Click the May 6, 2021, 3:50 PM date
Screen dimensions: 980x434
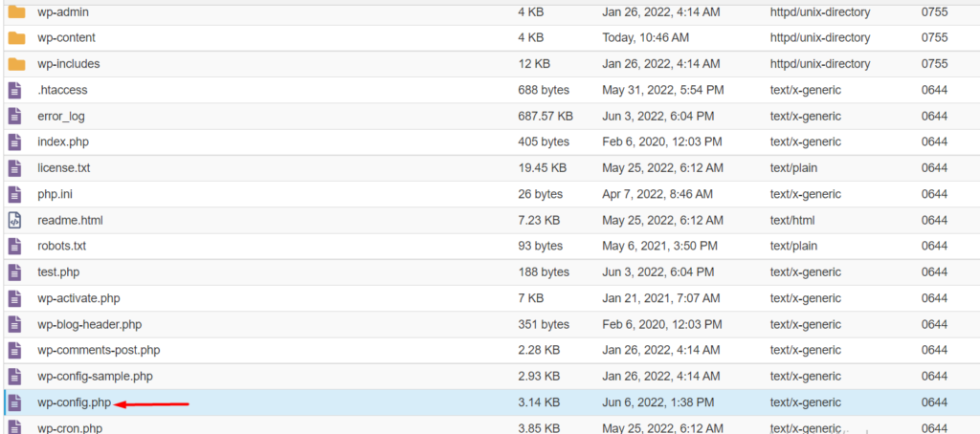coord(659,246)
